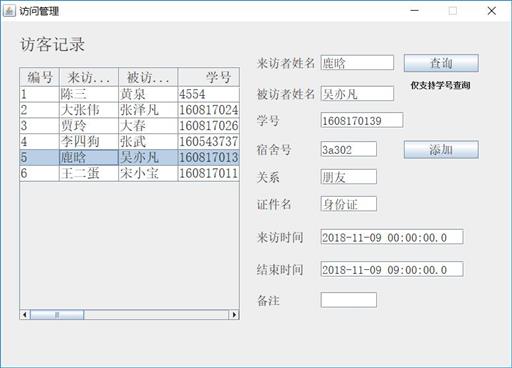Click cell 张武 in the table

click(x=148, y=142)
